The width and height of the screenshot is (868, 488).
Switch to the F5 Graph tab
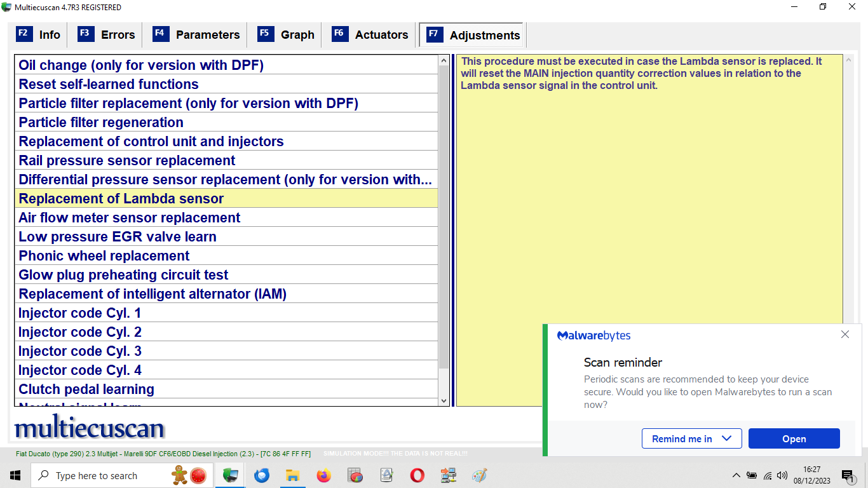pyautogui.click(x=286, y=35)
